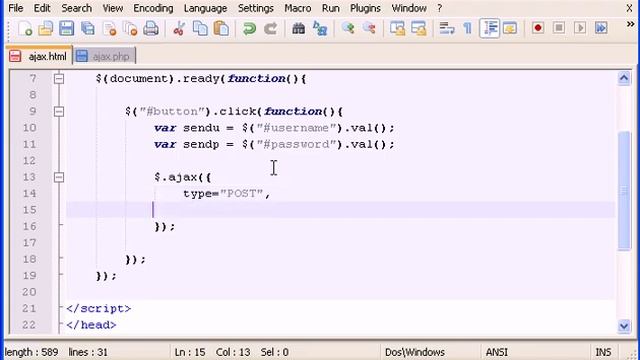Click the "POST" string on line 14
The image size is (640, 360).
tap(242, 193)
